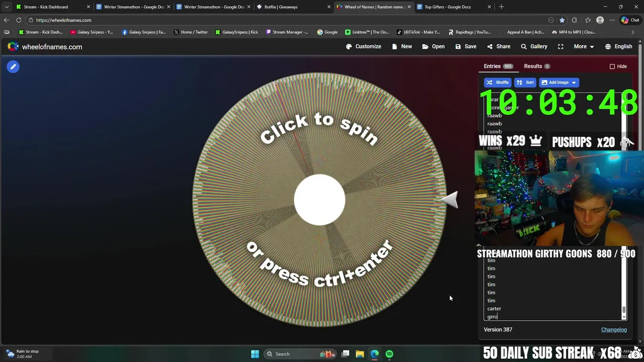Open the browser extensions puzzle icon
Image resolution: width=644 pixels, height=362 pixels.
click(575, 20)
